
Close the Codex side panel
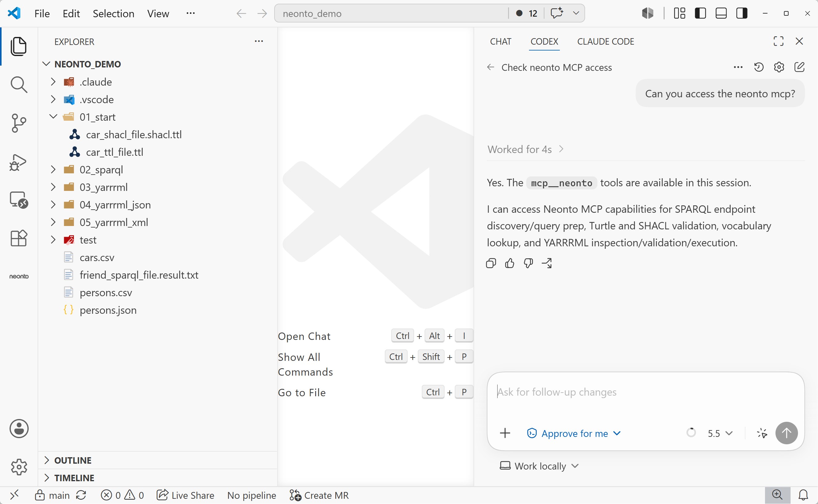799,41
